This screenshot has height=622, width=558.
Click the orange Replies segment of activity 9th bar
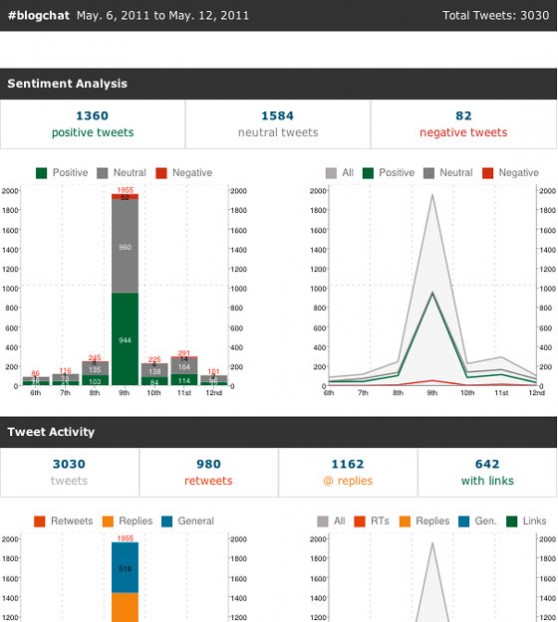[125, 607]
